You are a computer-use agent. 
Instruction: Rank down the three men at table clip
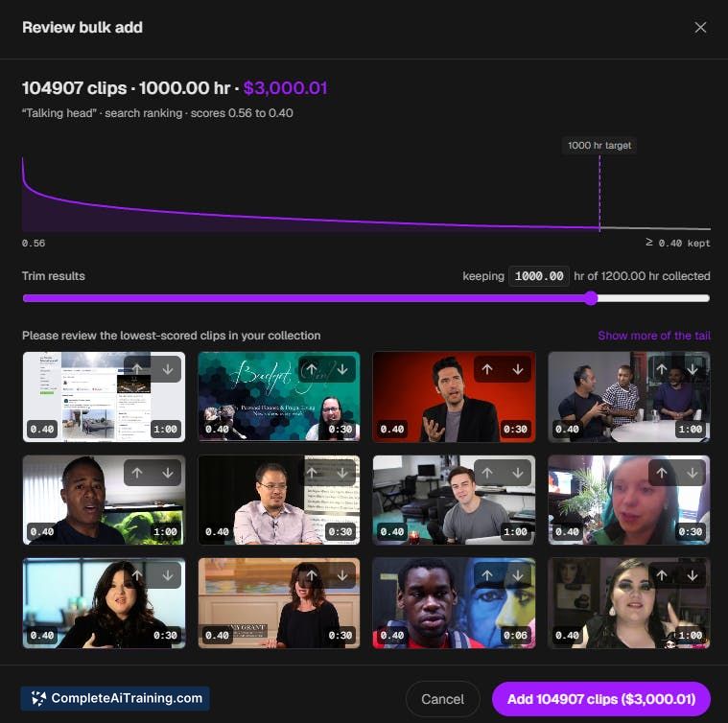point(693,369)
